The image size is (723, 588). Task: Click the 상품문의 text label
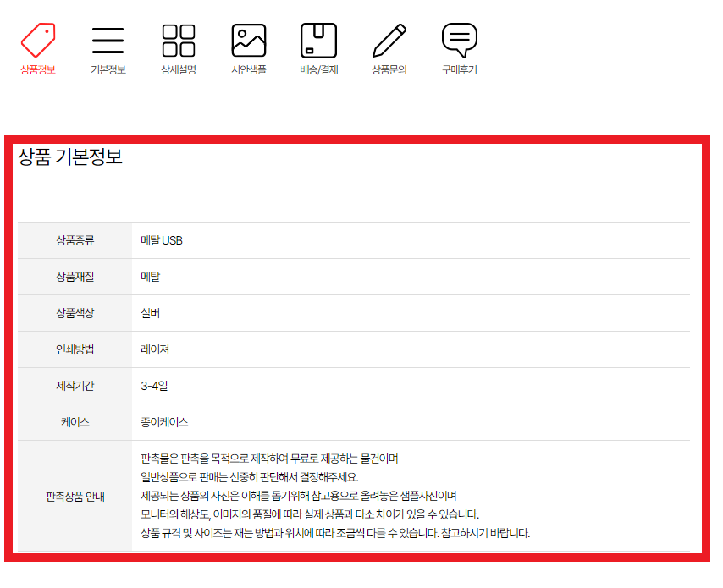[389, 70]
